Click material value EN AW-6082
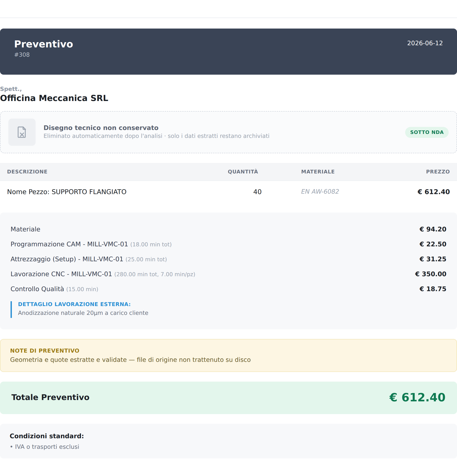The image size is (457, 476). 320,192
